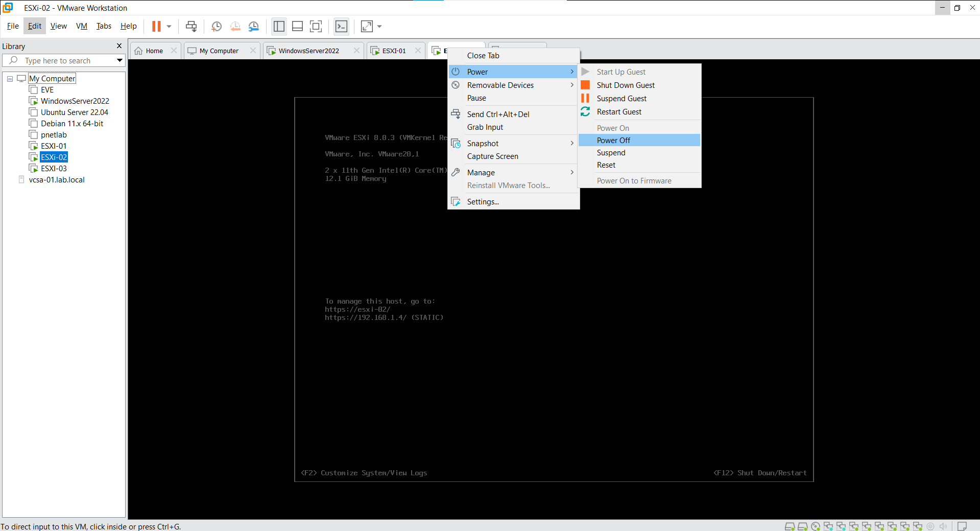Switch to the WindowsServer2022 tab
This screenshot has height=531, width=980.
(x=308, y=51)
